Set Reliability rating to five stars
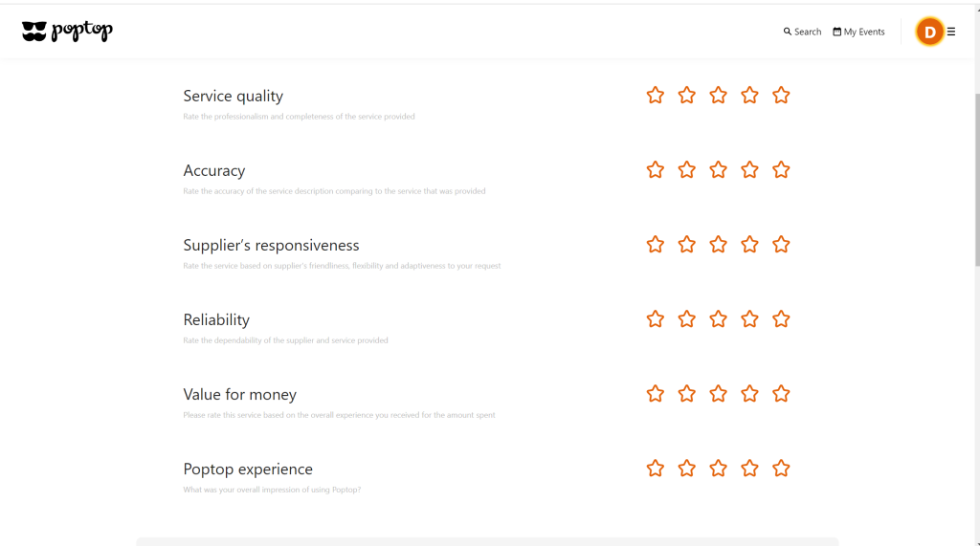This screenshot has height=546, width=980. pos(781,318)
